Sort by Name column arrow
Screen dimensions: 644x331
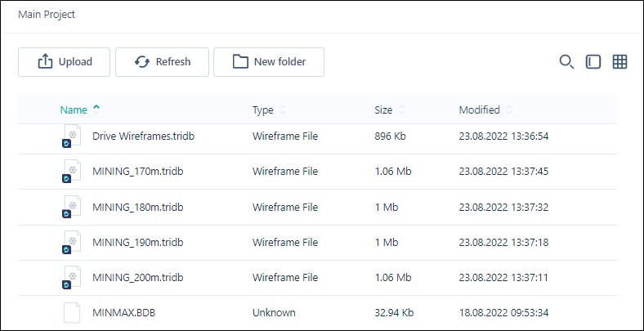[96, 110]
